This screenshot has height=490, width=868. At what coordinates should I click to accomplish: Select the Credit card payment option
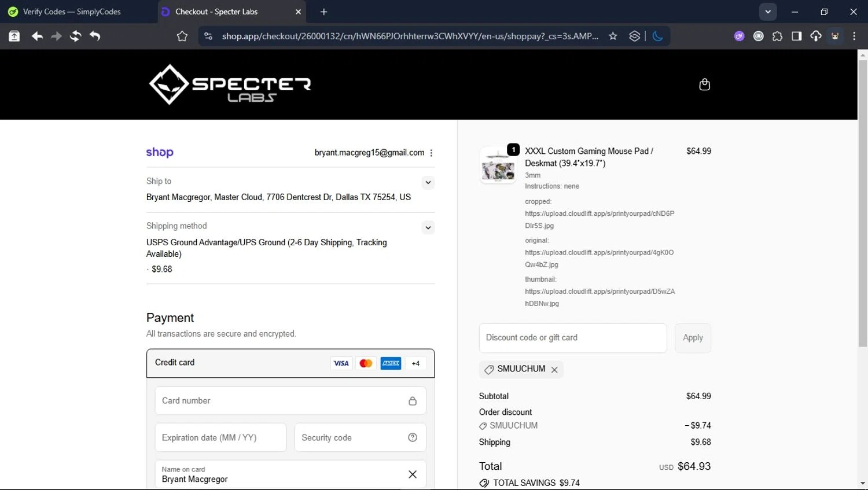coord(290,363)
